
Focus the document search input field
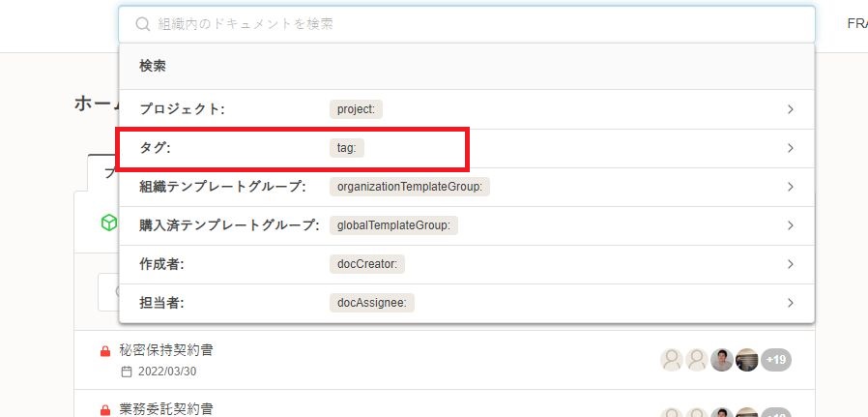pyautogui.click(x=474, y=24)
